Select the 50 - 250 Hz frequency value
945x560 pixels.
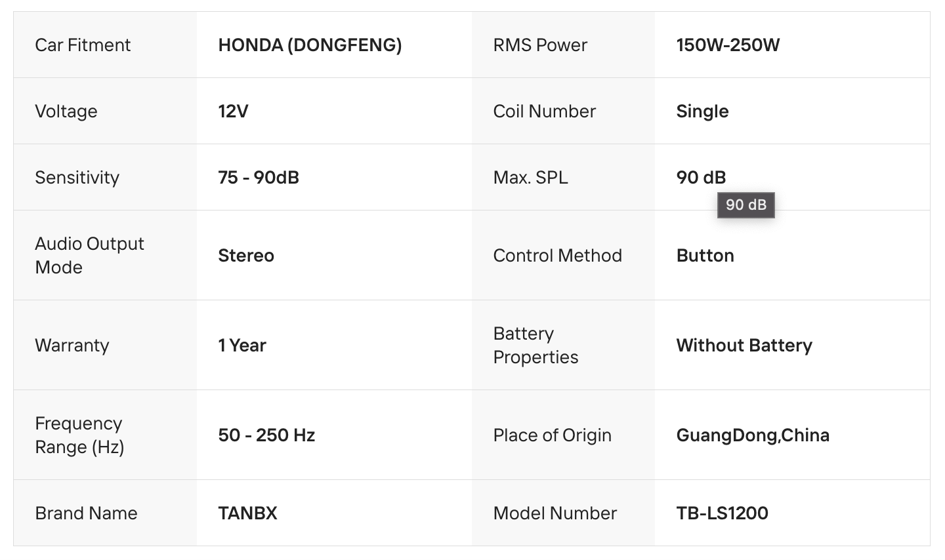click(266, 435)
